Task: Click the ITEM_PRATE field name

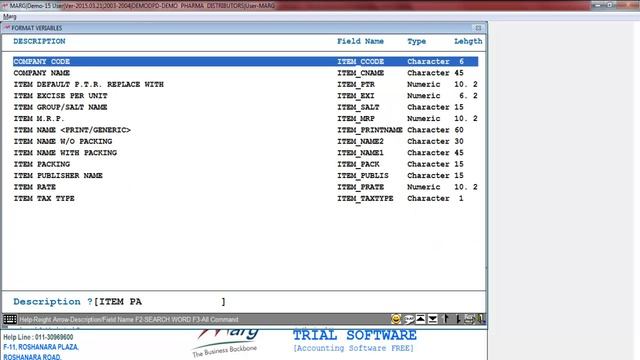Action: click(x=360, y=187)
